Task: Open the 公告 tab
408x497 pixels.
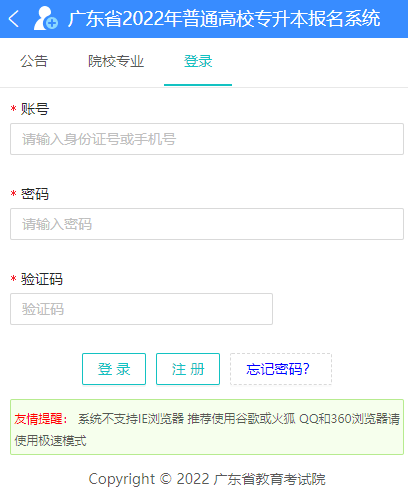Action: [x=34, y=61]
